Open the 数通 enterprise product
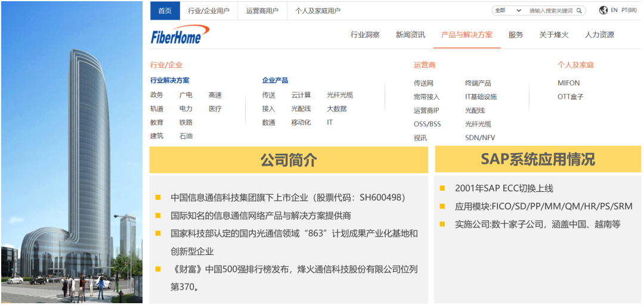644x305 pixels. coord(268,122)
